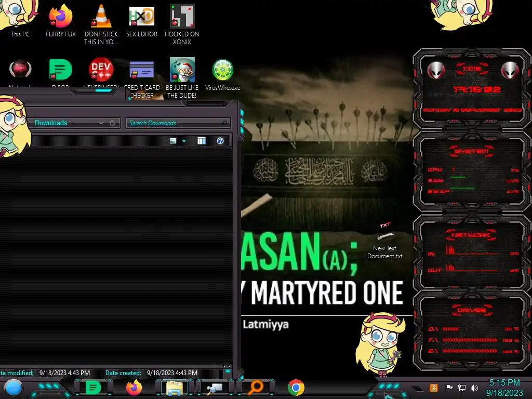This screenshot has width=532, height=399.
Task: Select New Text Document.txt on desktop
Action: [x=385, y=241]
